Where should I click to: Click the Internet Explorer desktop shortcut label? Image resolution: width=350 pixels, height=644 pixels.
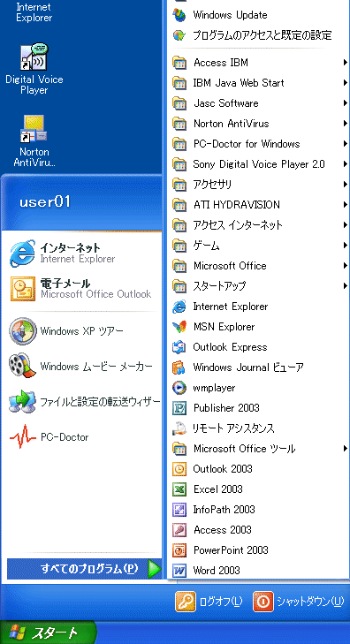tap(34, 12)
